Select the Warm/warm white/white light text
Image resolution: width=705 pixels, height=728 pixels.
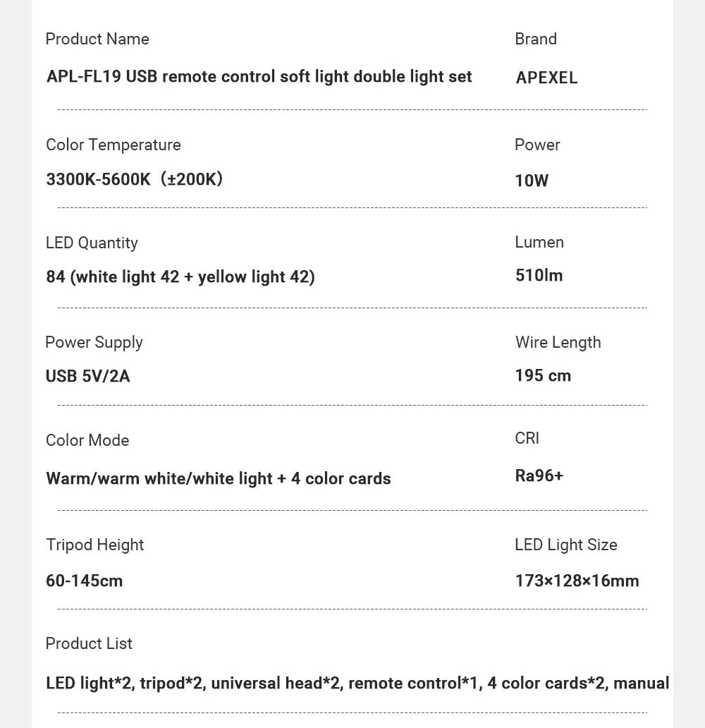(x=218, y=478)
